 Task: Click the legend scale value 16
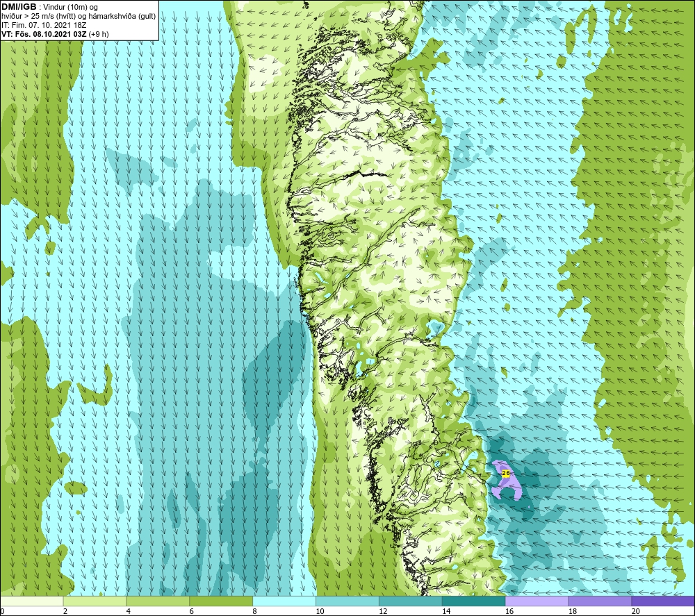[x=509, y=612]
